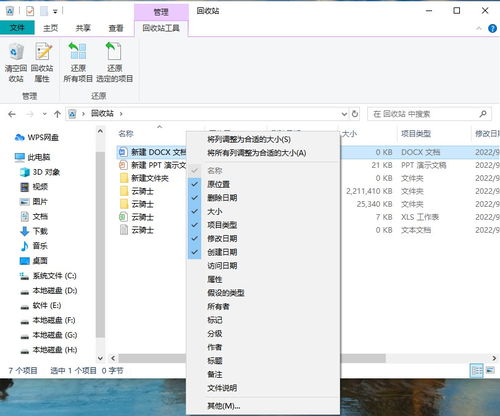Click sidebar scrollbar down arrow
This screenshot has height=416, width=500.
click(100, 358)
